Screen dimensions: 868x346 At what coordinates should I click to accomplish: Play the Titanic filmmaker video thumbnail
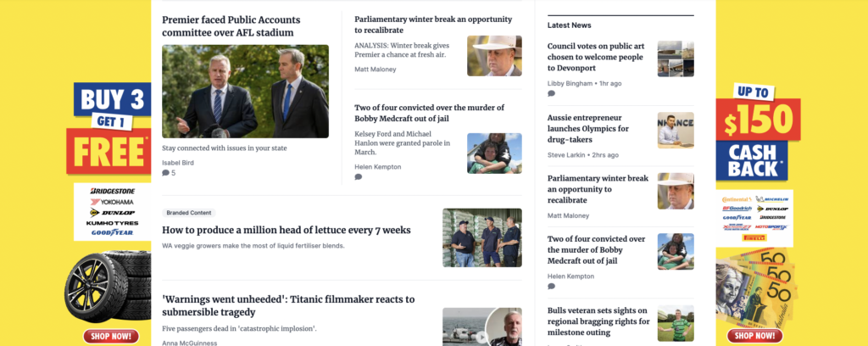482,326
